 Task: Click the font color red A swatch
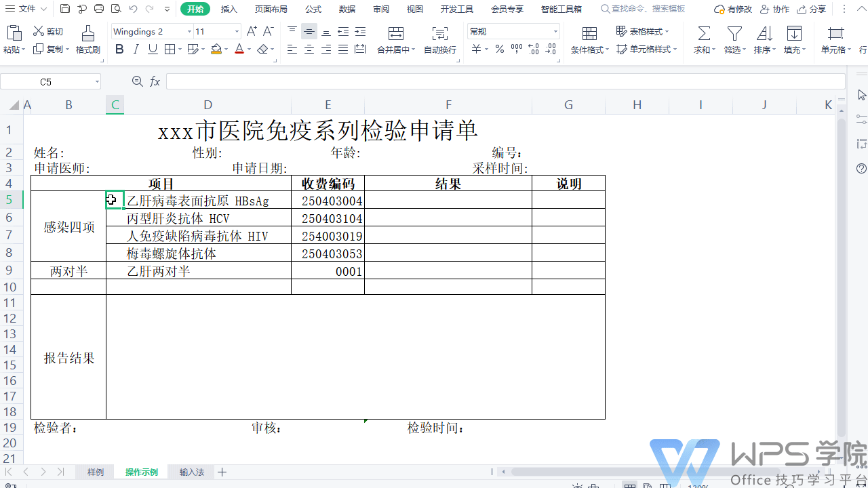239,49
